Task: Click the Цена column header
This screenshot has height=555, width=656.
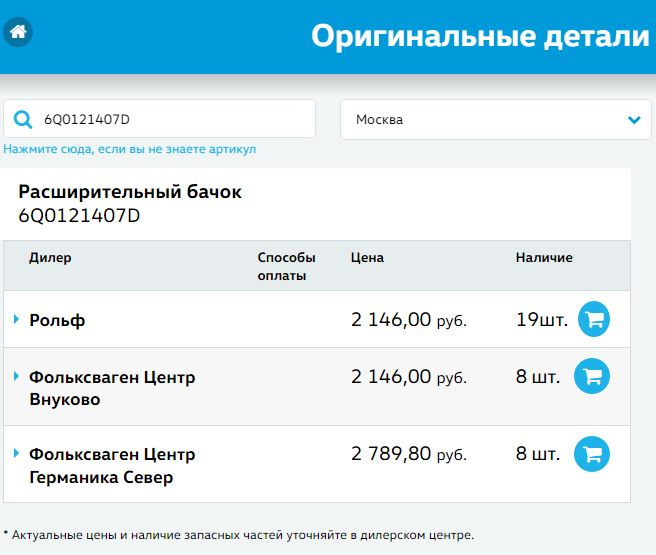Action: pos(367,258)
